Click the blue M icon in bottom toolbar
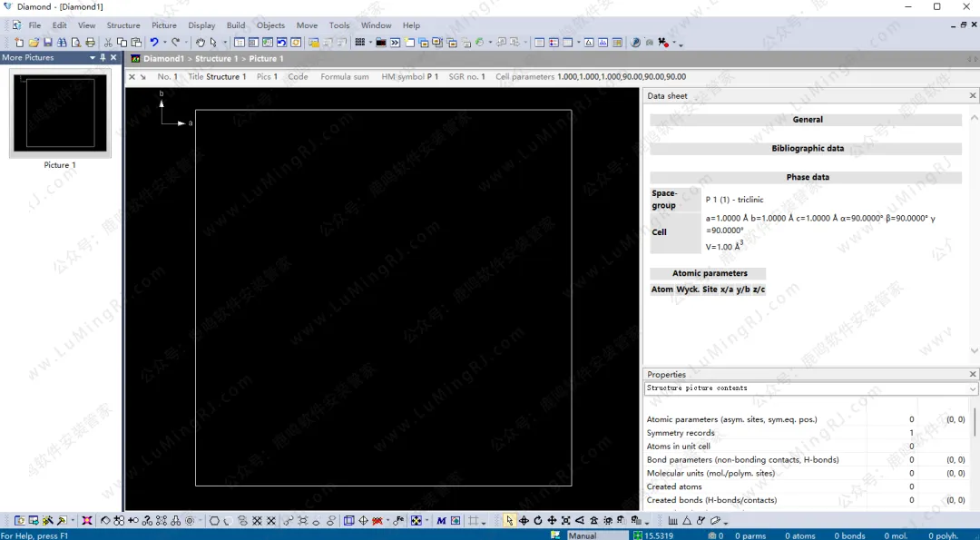The height and width of the screenshot is (540, 980). [x=441, y=521]
